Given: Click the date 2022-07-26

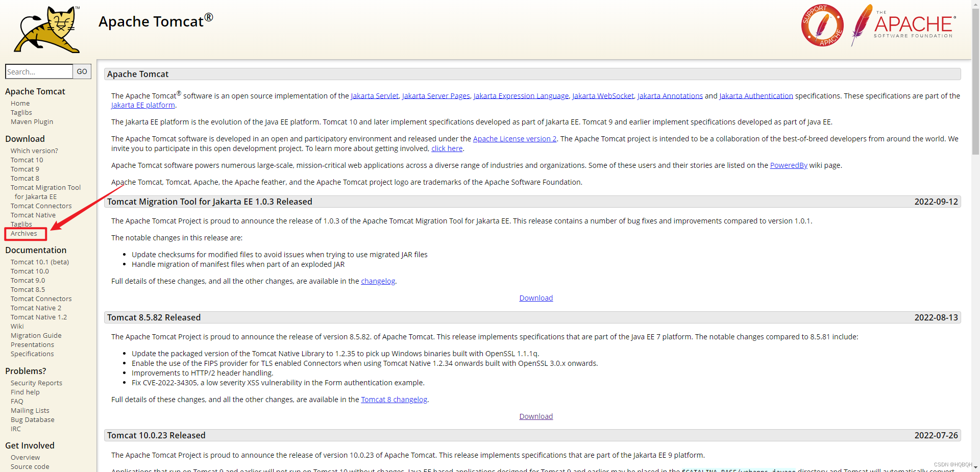Looking at the screenshot, I should click(x=936, y=435).
